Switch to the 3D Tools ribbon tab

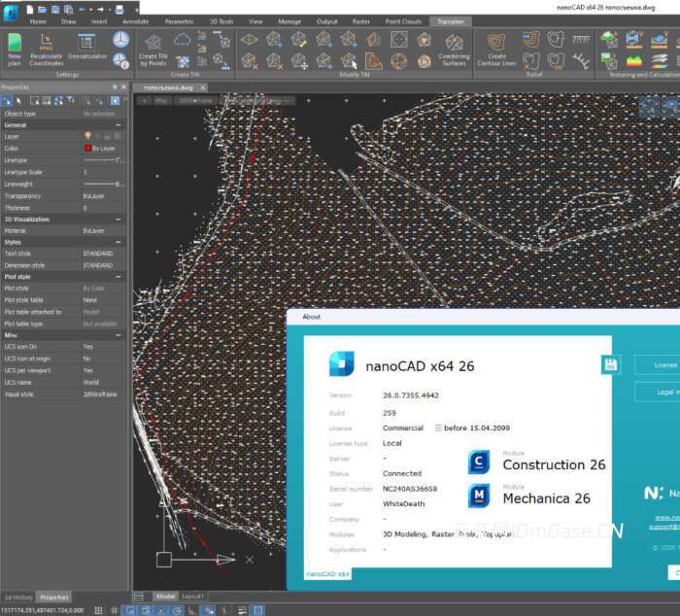point(221,21)
